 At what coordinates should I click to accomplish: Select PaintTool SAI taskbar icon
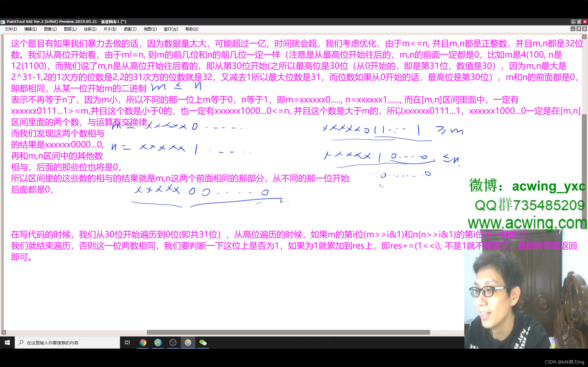188,342
